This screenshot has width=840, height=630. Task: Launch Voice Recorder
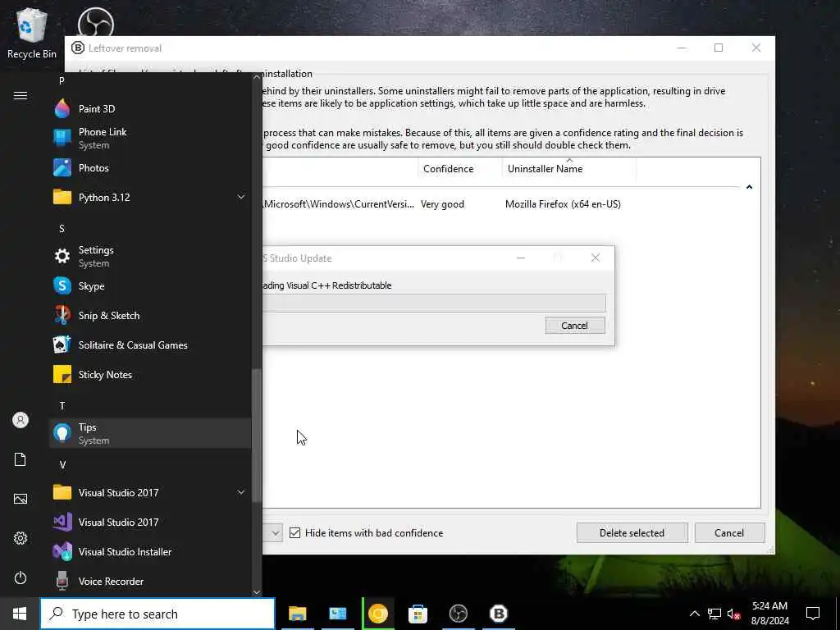click(x=150, y=582)
